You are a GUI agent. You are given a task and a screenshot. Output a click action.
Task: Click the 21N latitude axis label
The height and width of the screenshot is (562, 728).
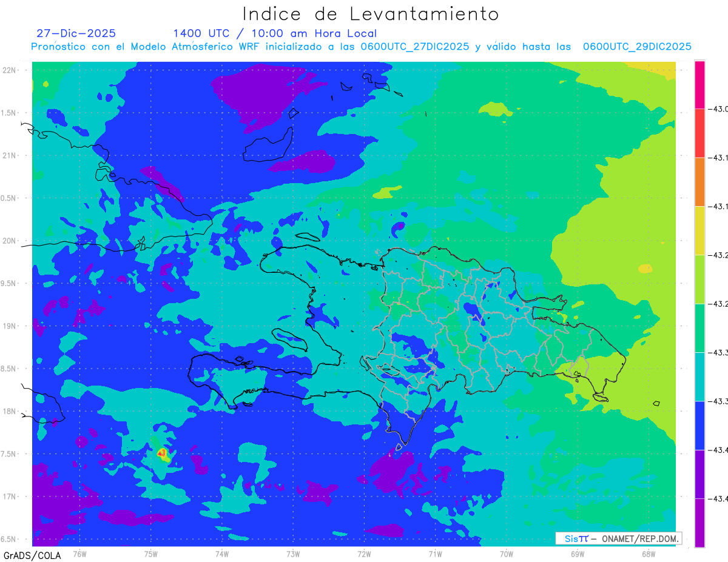[10, 156]
